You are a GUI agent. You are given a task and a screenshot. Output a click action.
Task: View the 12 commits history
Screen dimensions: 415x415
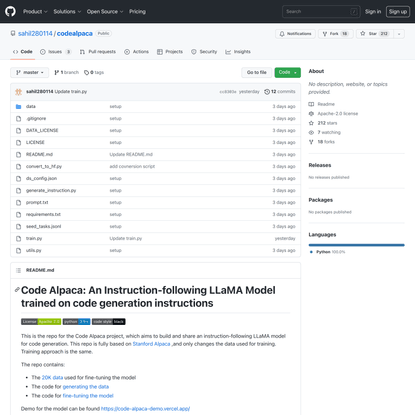tap(280, 92)
